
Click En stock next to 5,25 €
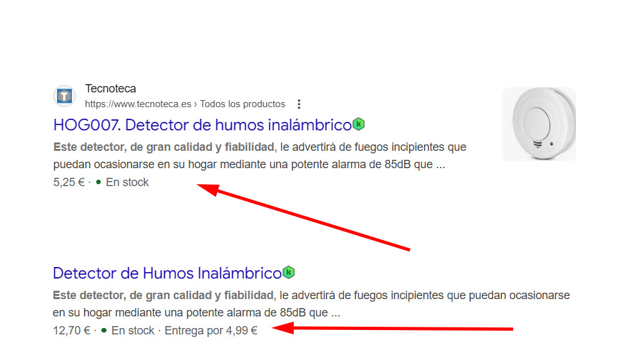127,182
